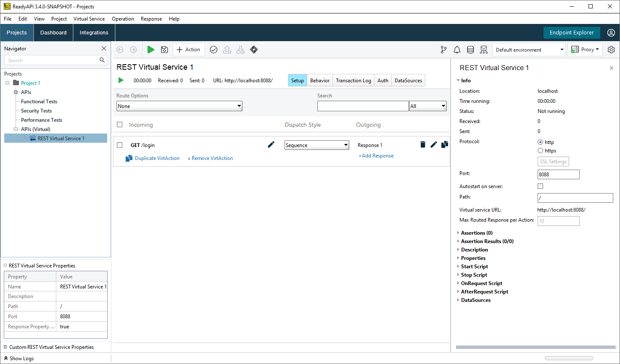
Task: Switch to the Integrations tab
Action: (94, 32)
